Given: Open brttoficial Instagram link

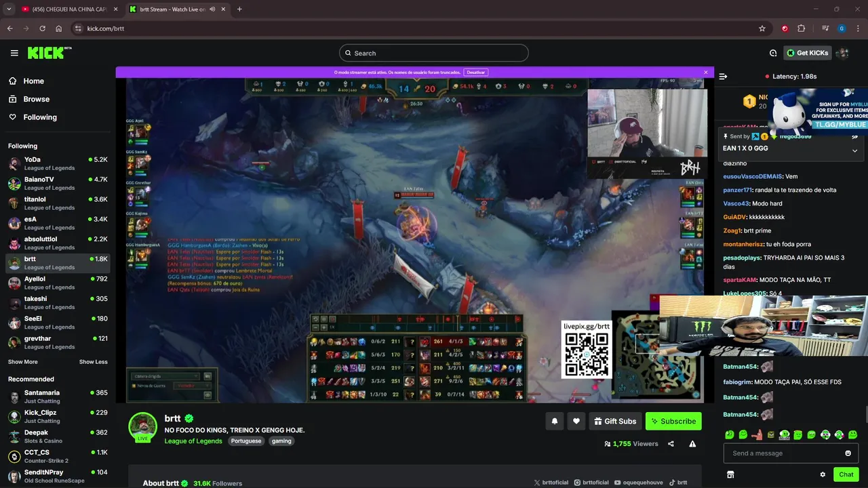Looking at the screenshot, I should (591, 483).
